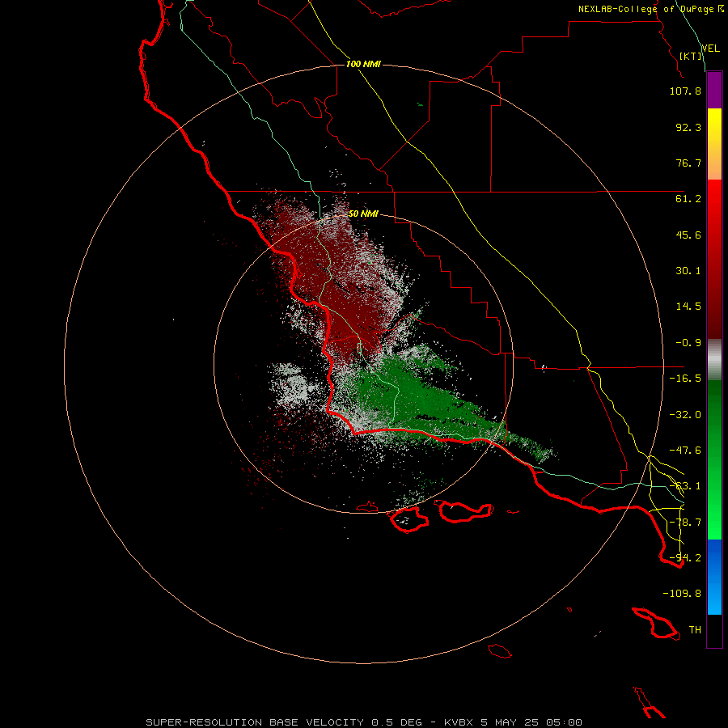Click the 45.6 legend value

coord(688,235)
